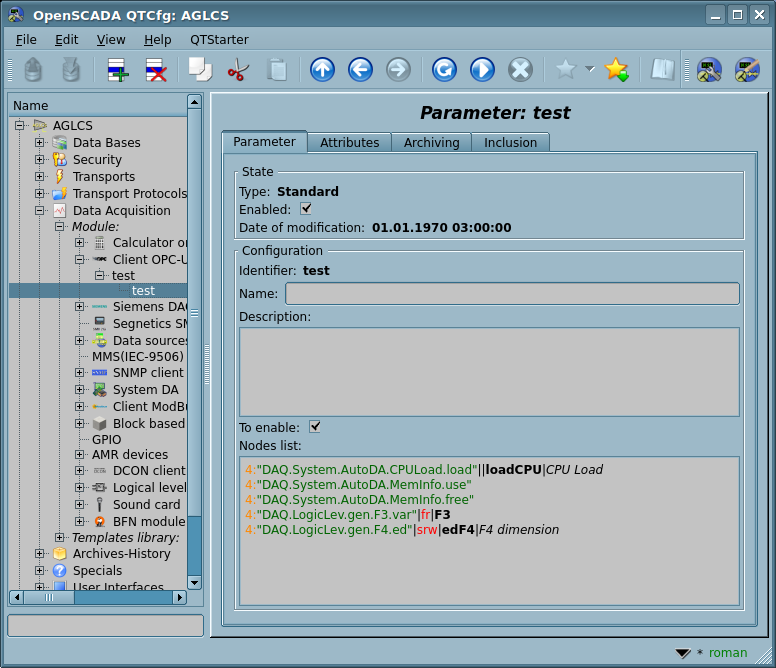
Task: Click the roman user label in status bar
Action: (x=728, y=653)
